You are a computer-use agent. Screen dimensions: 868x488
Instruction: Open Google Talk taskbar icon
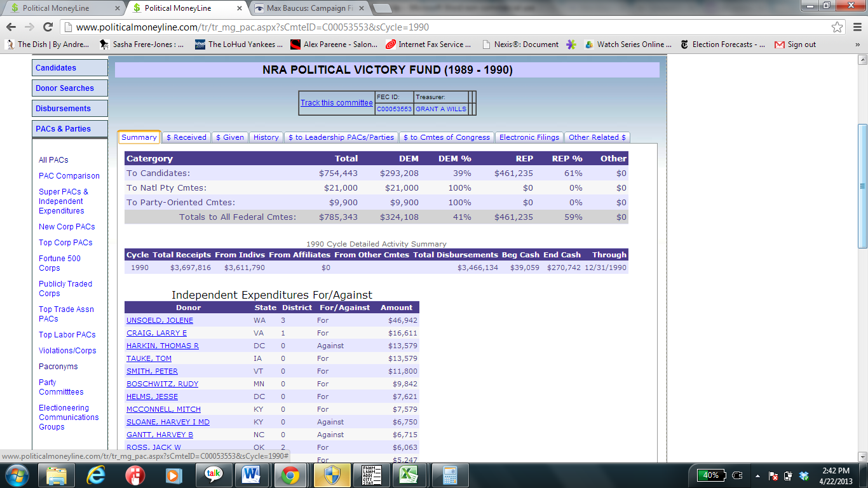pyautogui.click(x=213, y=475)
